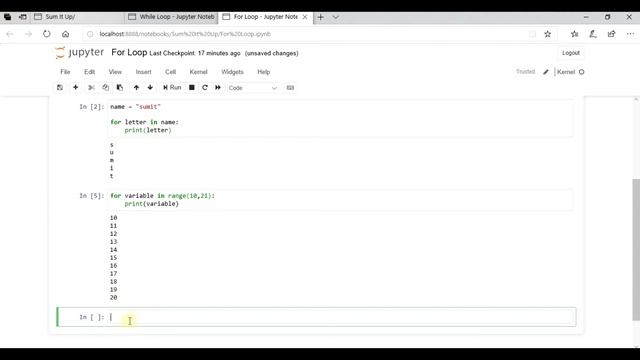This screenshot has height=360, width=640.
Task: Save notebook with the floppy disk icon
Action: pyautogui.click(x=60, y=87)
